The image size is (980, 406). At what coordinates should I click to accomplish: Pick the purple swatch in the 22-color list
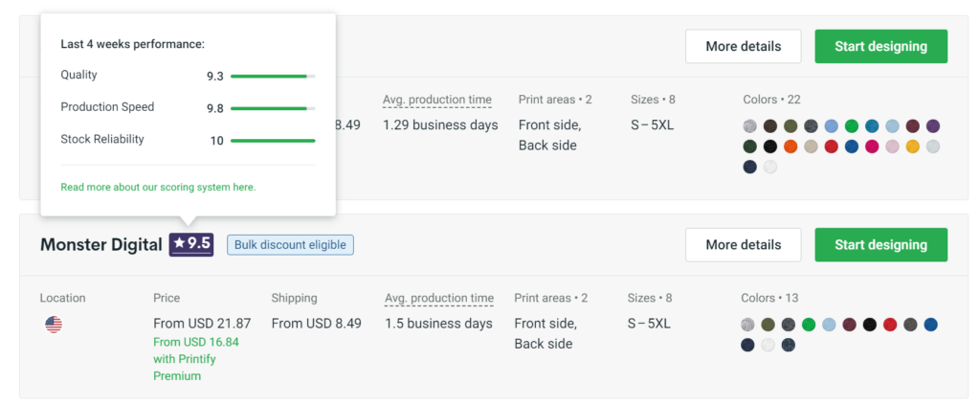pos(932,125)
